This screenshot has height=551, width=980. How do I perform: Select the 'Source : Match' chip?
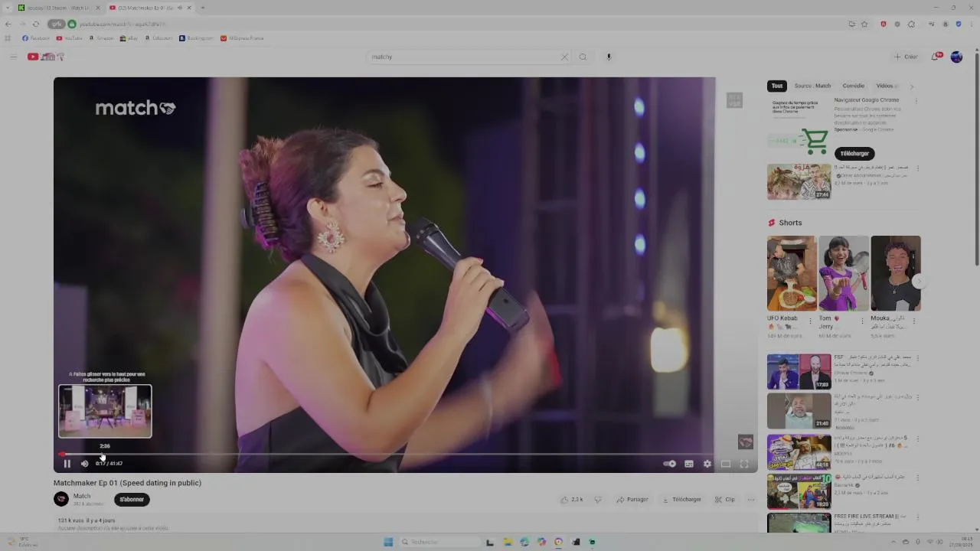click(x=812, y=86)
